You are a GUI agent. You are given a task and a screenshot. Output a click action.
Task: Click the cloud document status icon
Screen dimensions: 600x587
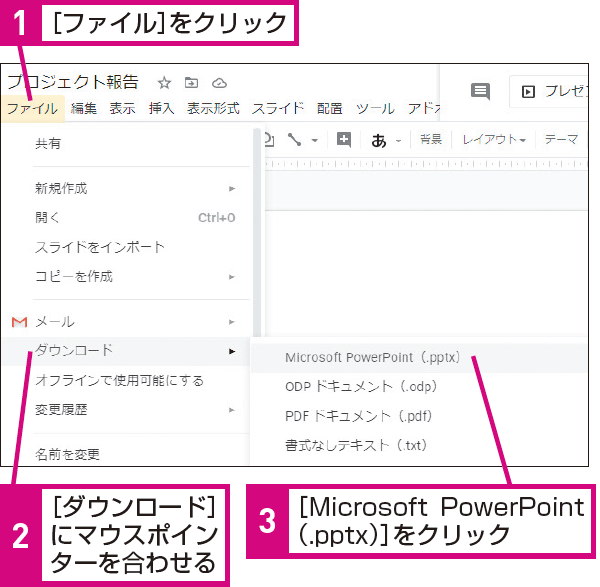[x=219, y=83]
